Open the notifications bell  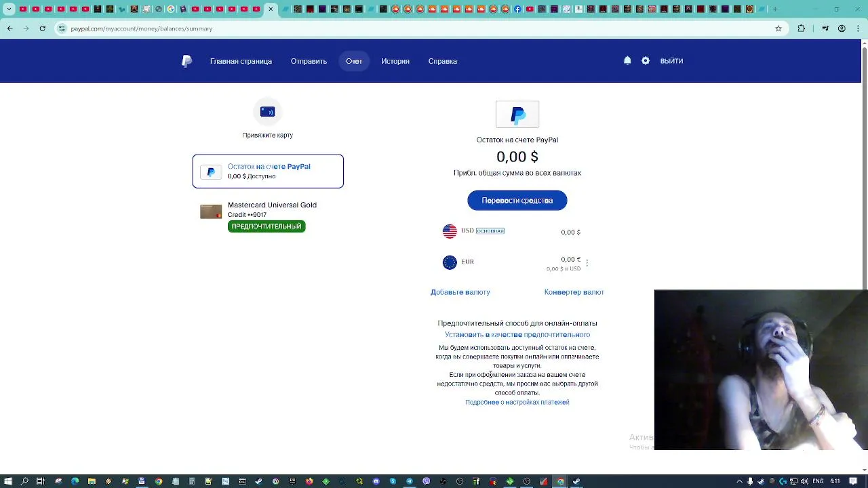click(627, 60)
